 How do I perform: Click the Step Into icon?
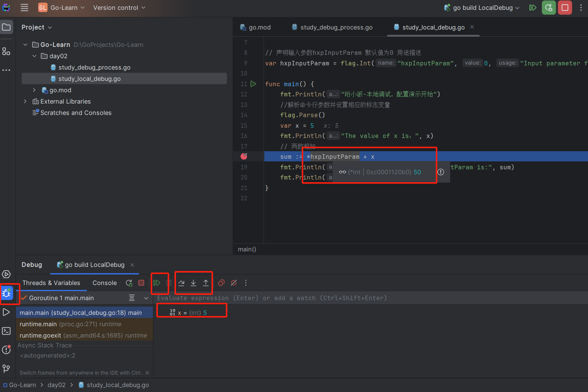[x=193, y=283]
